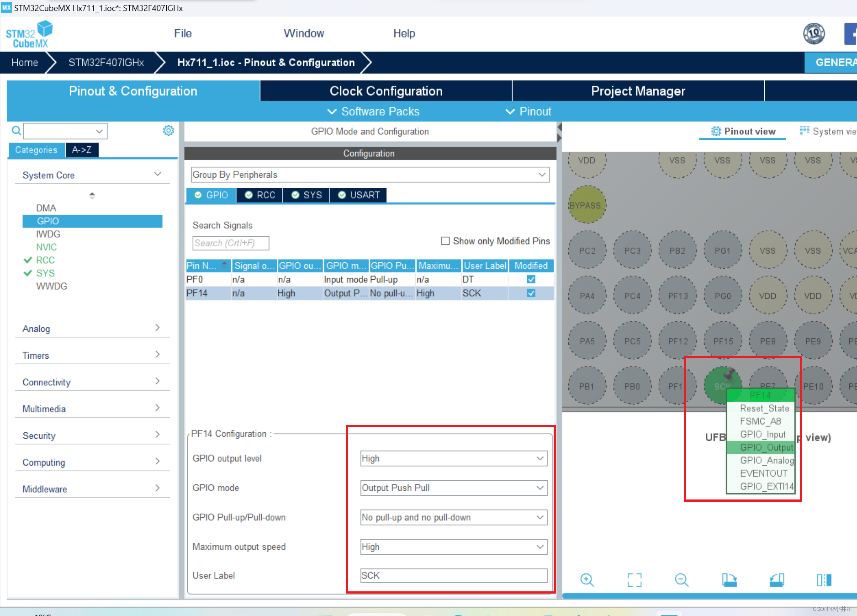Open the Group By Peripherals dropdown

tap(370, 175)
